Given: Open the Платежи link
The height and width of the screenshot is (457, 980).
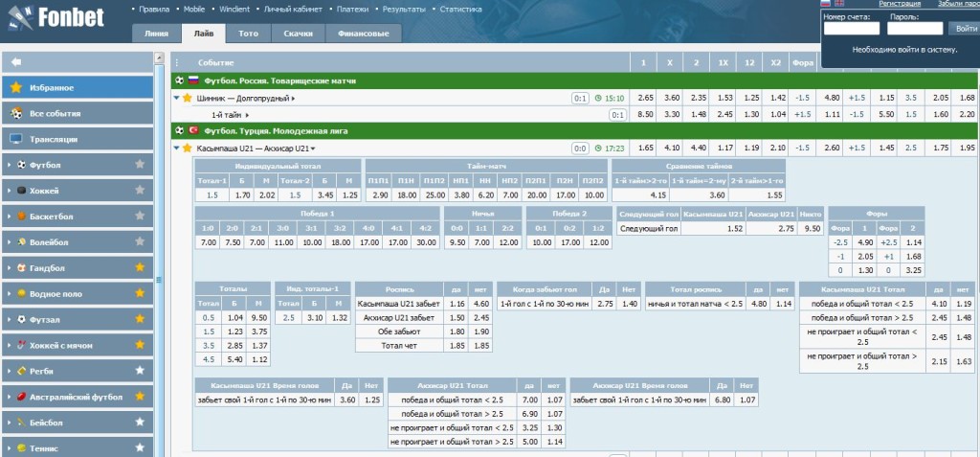Looking at the screenshot, I should tap(352, 10).
